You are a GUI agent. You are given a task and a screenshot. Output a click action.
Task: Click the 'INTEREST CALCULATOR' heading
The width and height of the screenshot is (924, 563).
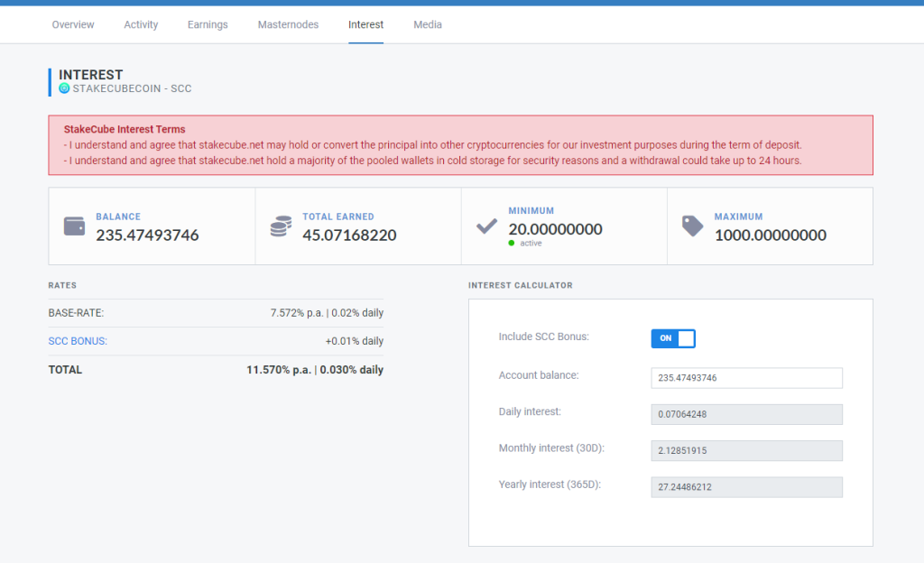tap(521, 285)
